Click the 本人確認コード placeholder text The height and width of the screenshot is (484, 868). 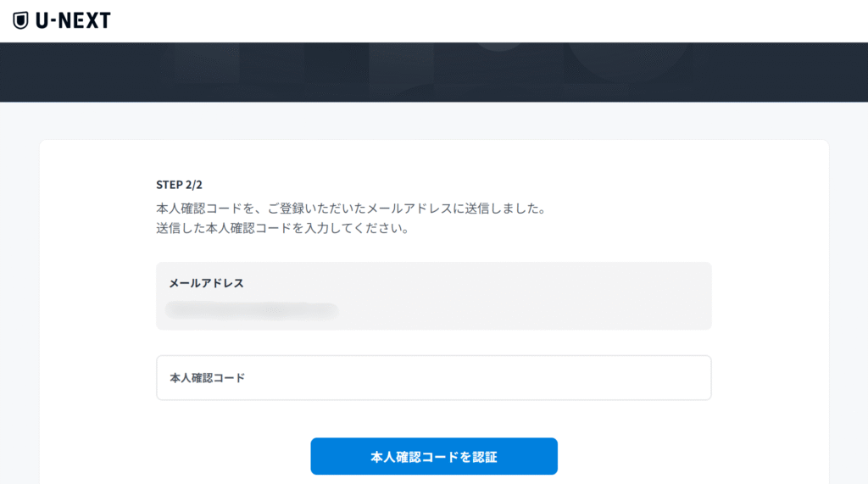[x=207, y=378]
